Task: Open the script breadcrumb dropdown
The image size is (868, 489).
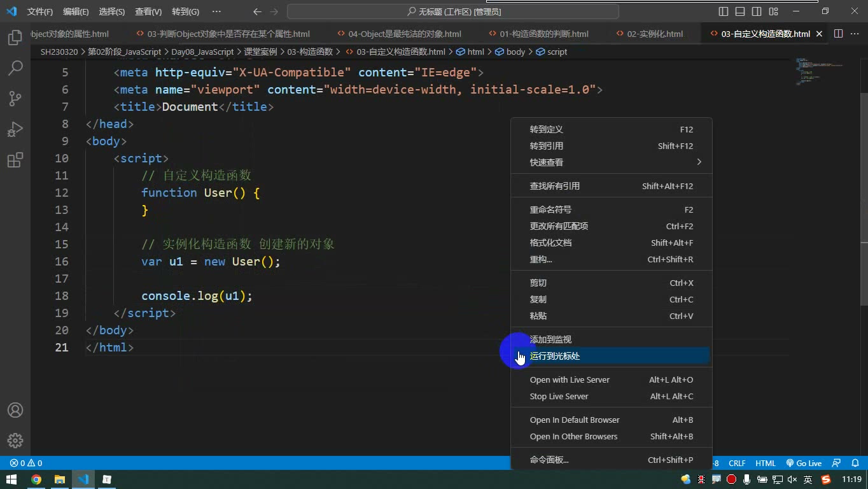Action: (552, 52)
